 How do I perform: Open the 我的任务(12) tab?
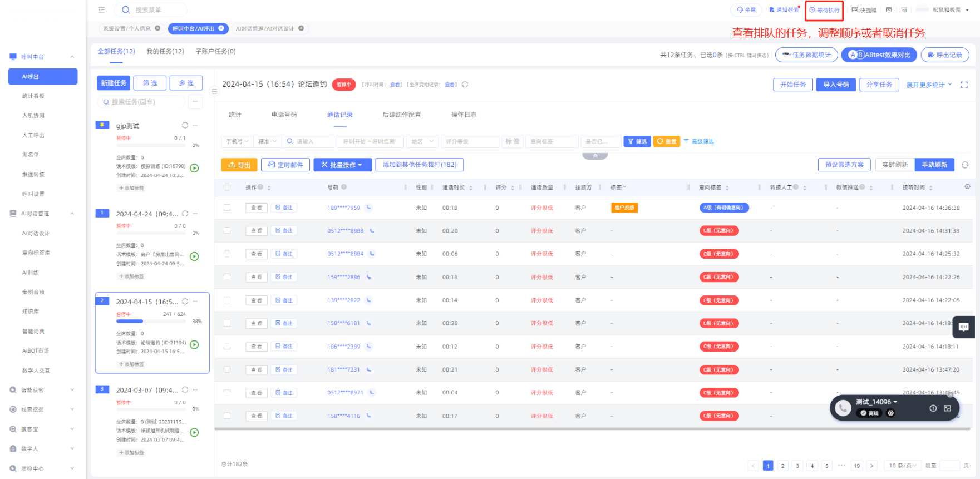tap(165, 51)
